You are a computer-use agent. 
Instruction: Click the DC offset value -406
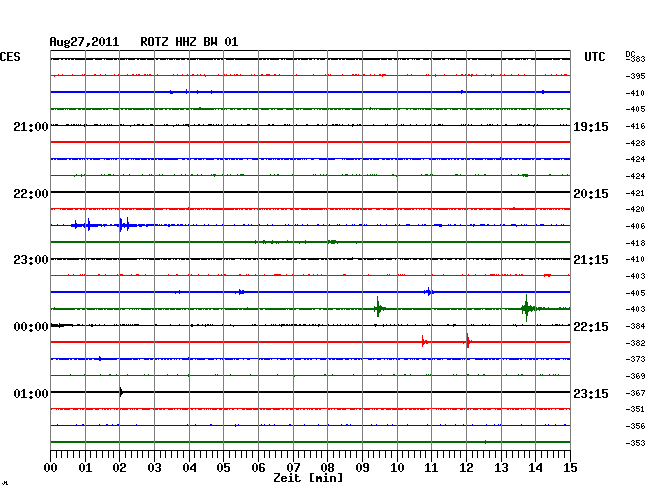click(635, 226)
